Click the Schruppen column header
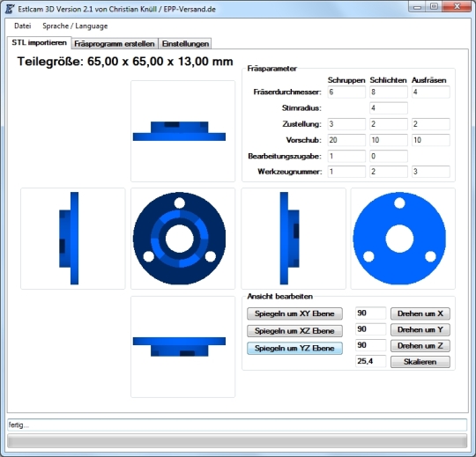 tap(346, 80)
